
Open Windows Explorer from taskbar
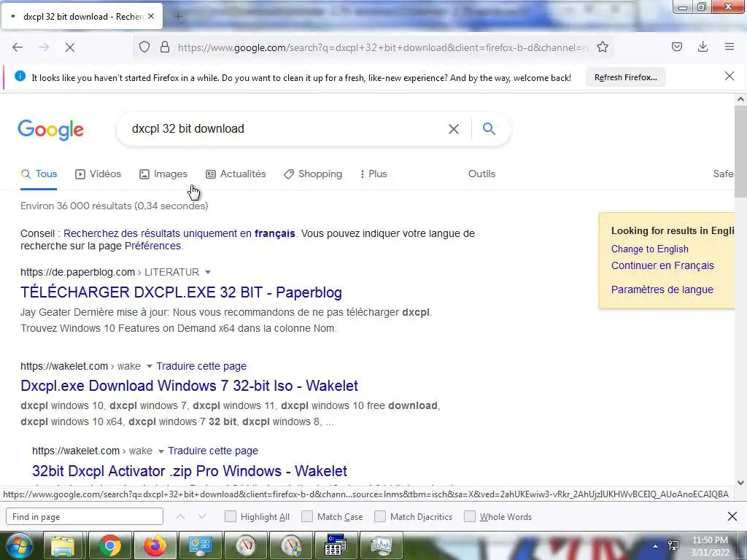click(x=63, y=546)
